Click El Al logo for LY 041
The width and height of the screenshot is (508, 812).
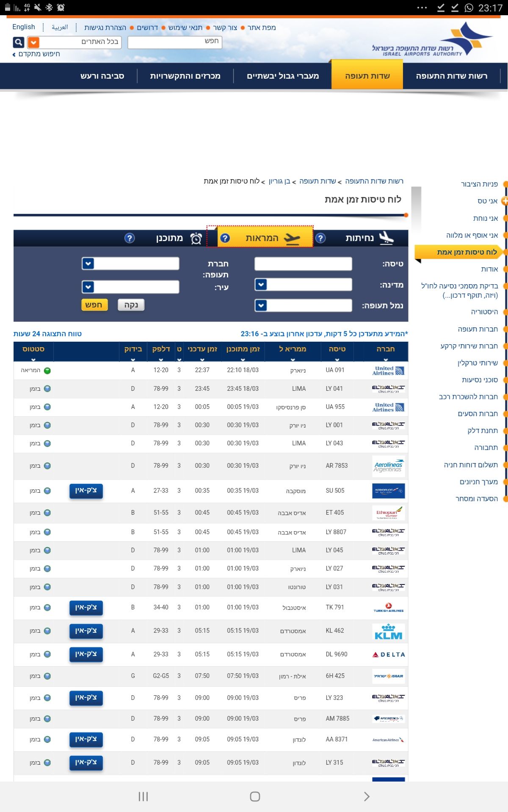(388, 389)
